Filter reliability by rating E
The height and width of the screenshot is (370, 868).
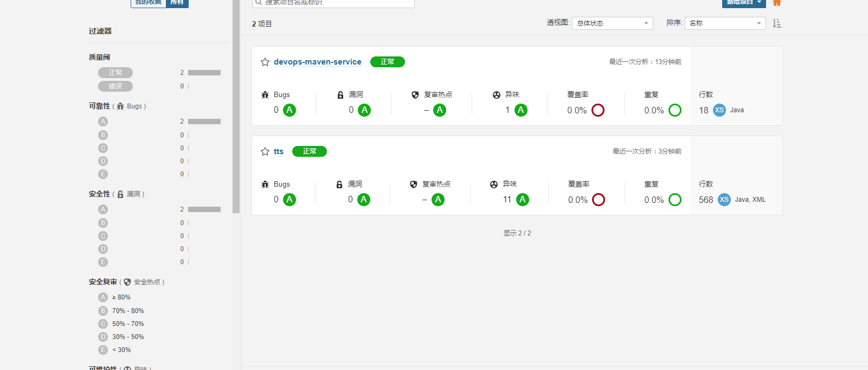tap(103, 174)
